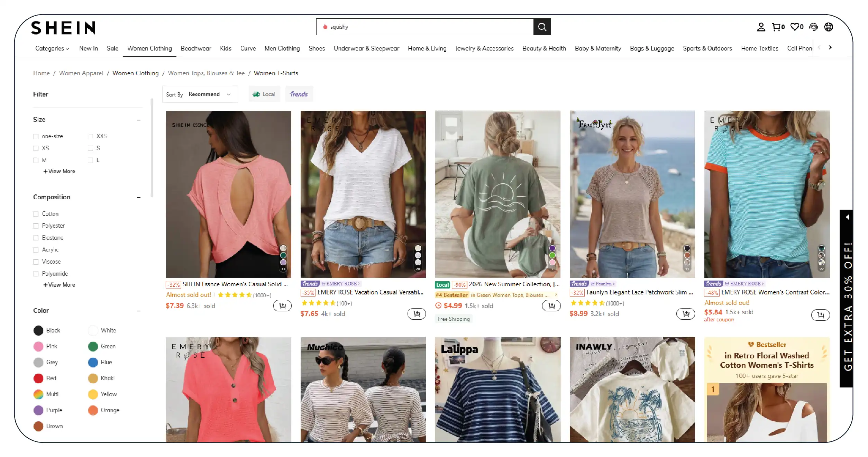
Task: Open the Shoes menu
Action: coord(317,48)
